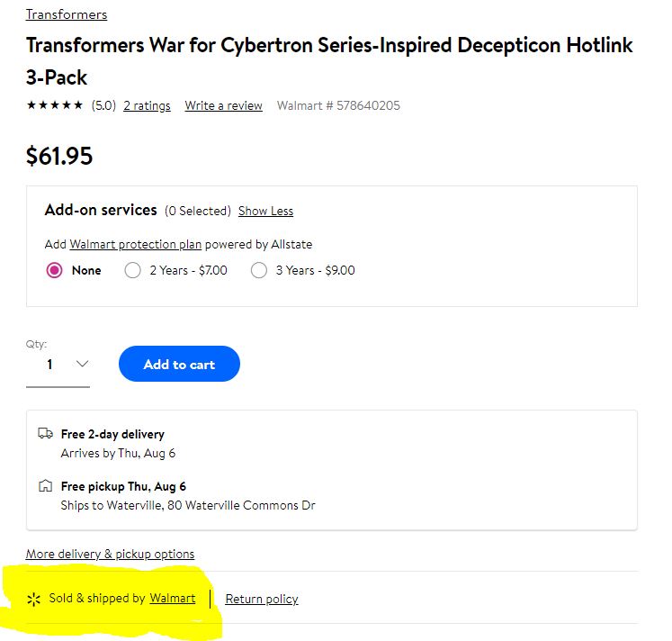Choose the 3 Years - $9.00 plan
Image resolution: width=672 pixels, height=641 pixels.
tap(259, 270)
